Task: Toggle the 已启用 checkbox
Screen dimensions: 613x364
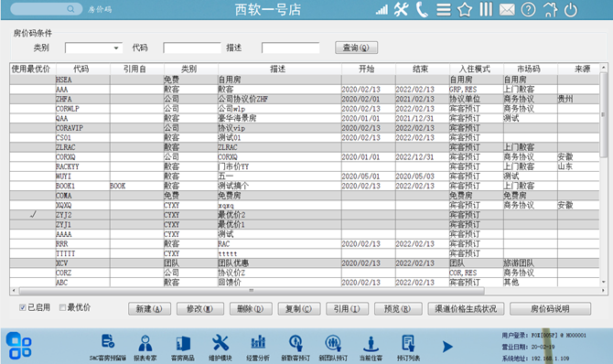Action: click(x=23, y=307)
